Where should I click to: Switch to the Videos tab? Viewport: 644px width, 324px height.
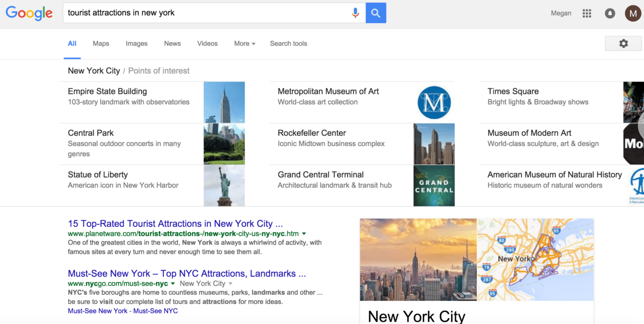click(x=207, y=44)
